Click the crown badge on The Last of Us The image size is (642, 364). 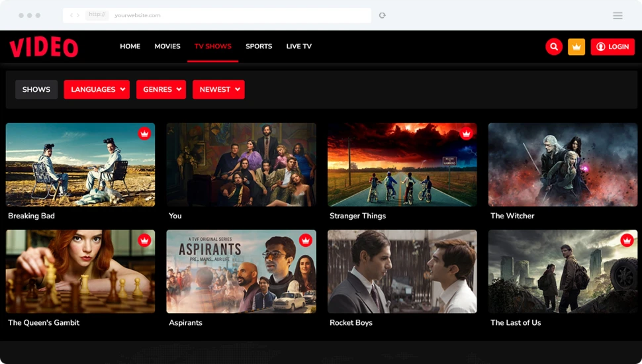coord(627,240)
